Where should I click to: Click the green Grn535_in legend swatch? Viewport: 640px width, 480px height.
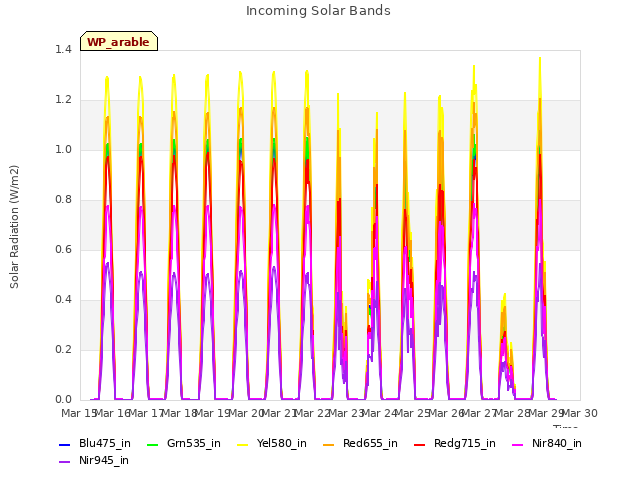pos(152,444)
